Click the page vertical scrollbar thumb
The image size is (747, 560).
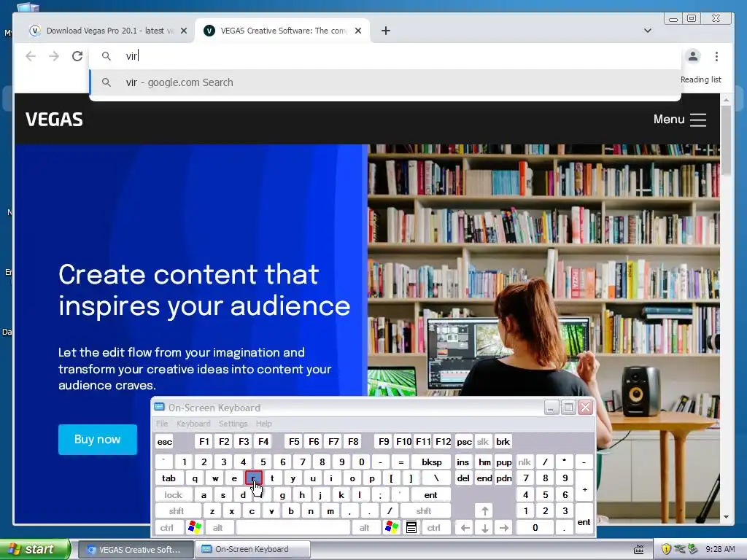point(726,139)
